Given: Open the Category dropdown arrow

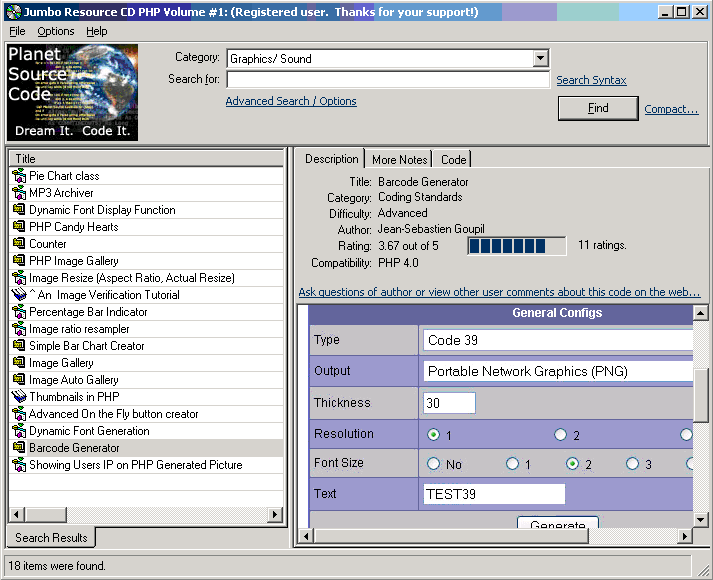Looking at the screenshot, I should 540,58.
